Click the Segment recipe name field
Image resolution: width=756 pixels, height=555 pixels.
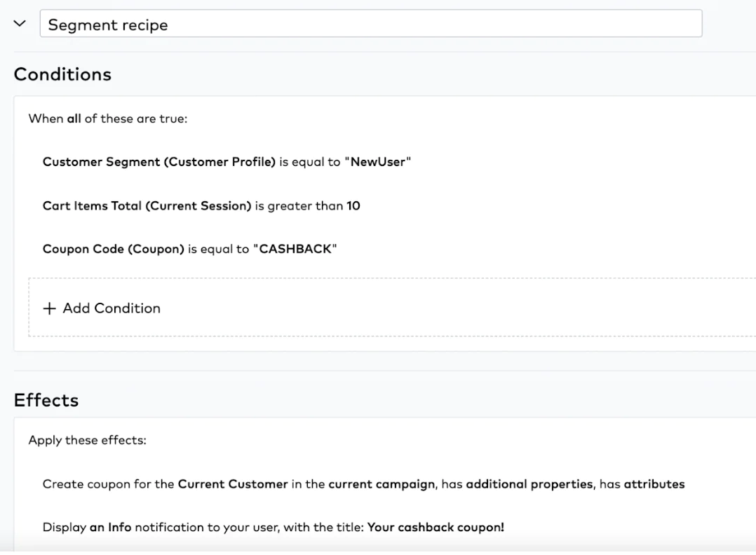click(x=370, y=25)
